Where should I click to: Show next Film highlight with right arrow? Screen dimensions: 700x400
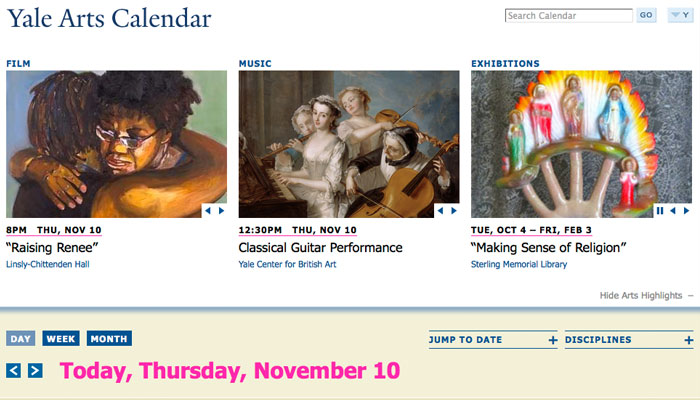pyautogui.click(x=221, y=211)
